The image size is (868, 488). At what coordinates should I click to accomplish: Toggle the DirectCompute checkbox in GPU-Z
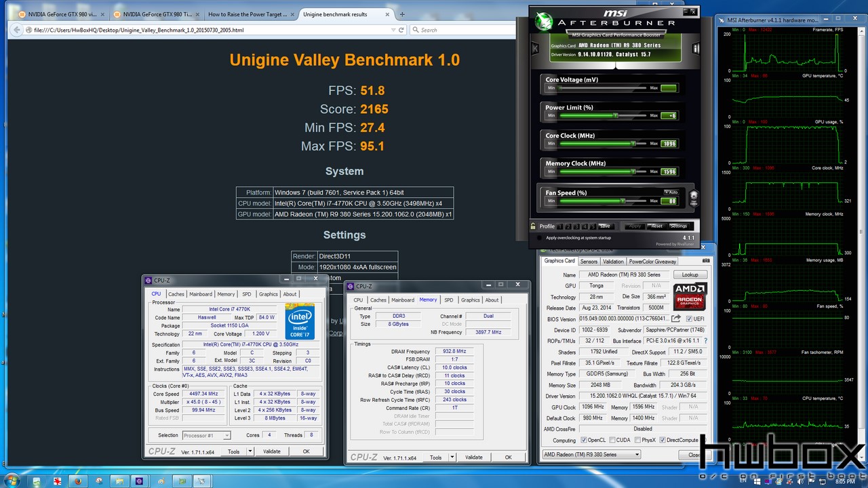pyautogui.click(x=662, y=440)
